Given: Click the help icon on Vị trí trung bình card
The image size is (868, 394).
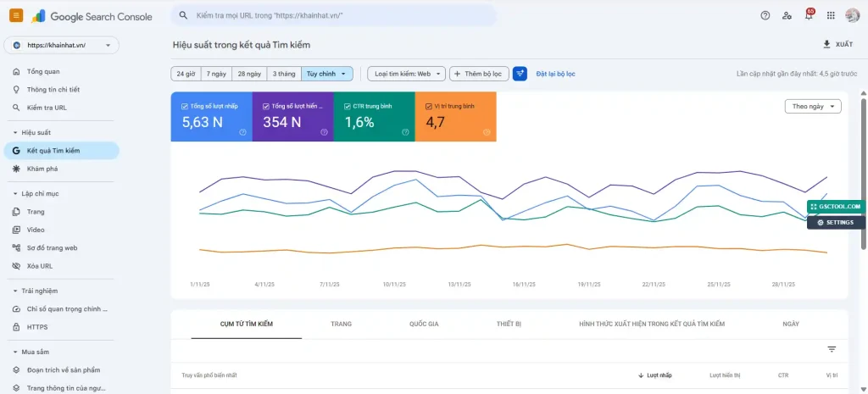Looking at the screenshot, I should pos(487,132).
